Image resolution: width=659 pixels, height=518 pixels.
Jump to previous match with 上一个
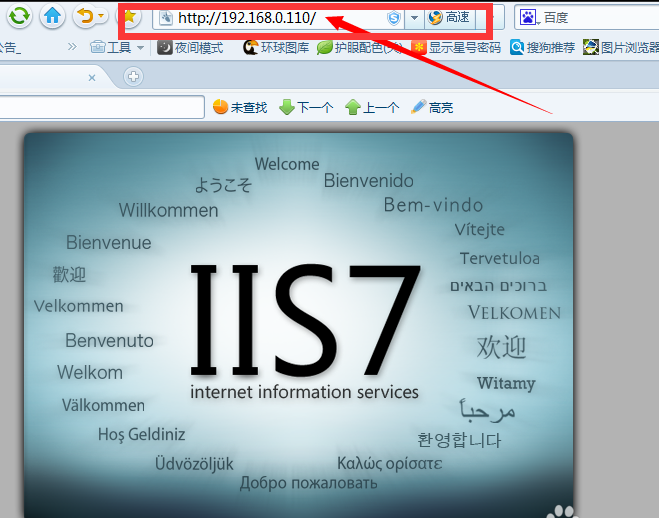[372, 108]
